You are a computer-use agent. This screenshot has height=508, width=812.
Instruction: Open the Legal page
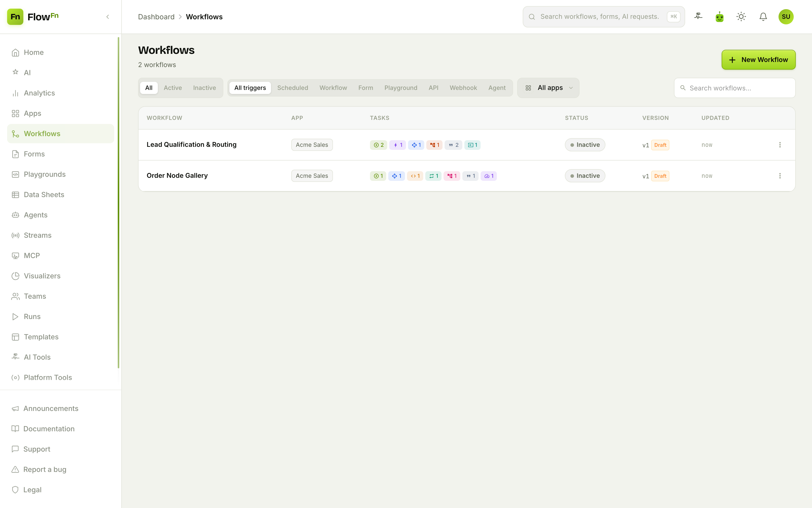[60, 490]
